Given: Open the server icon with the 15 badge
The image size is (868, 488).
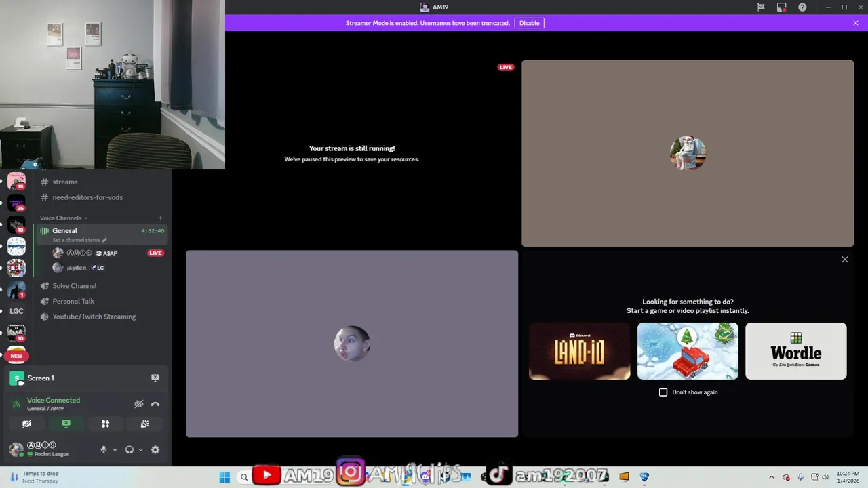Looking at the screenshot, I should coord(16,181).
